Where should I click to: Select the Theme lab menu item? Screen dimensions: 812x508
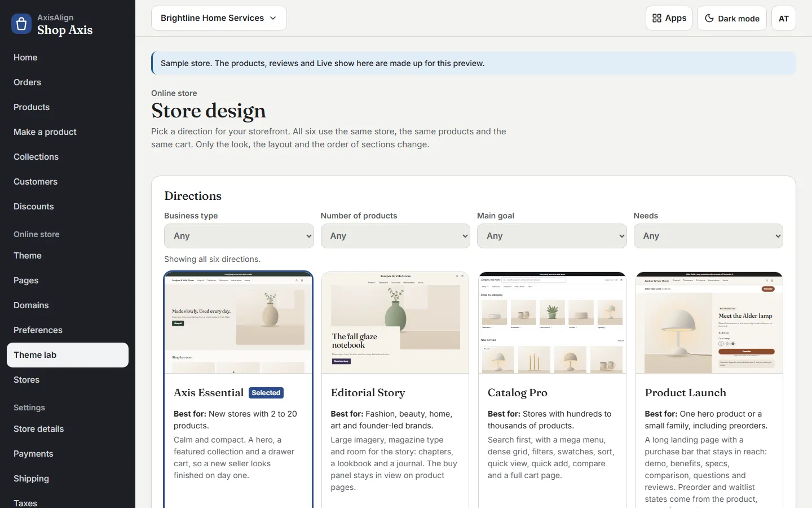[x=68, y=355]
